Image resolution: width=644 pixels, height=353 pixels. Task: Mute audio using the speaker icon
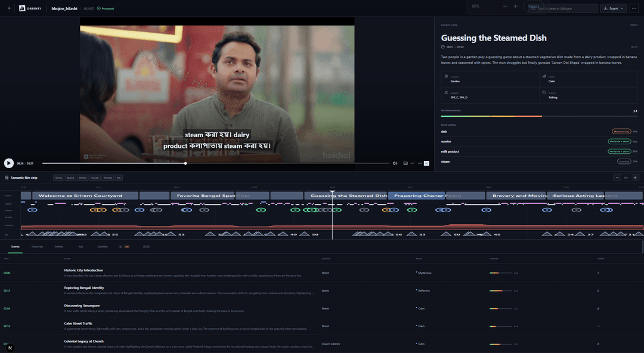tap(395, 163)
